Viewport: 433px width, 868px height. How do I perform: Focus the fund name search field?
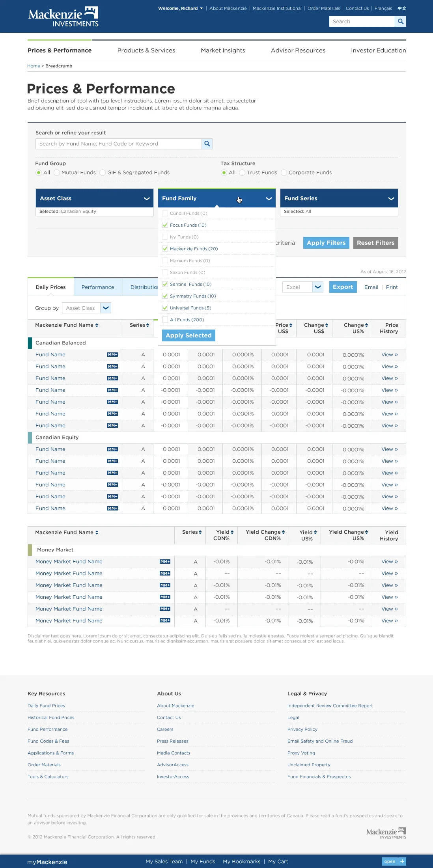point(119,144)
